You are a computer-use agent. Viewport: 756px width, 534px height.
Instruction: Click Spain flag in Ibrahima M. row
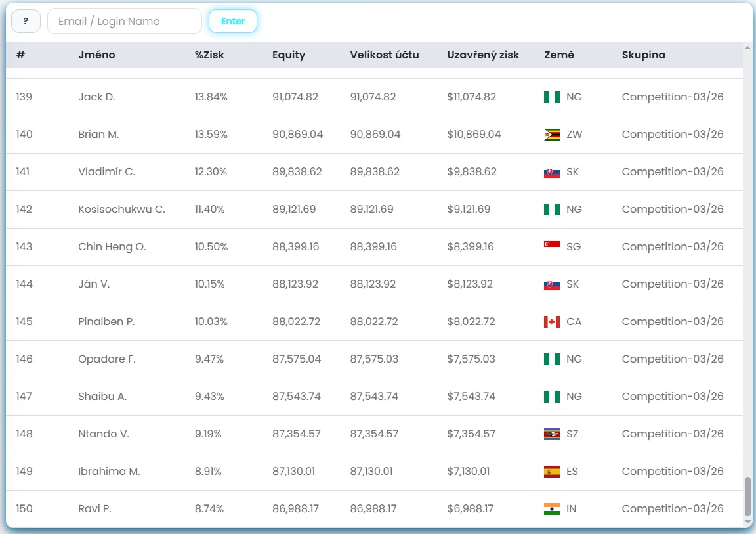551,472
